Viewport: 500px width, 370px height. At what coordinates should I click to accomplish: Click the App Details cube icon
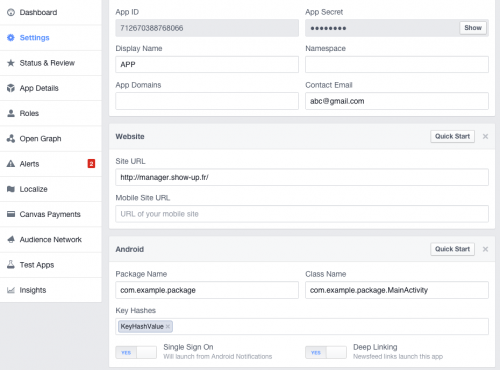click(11, 88)
